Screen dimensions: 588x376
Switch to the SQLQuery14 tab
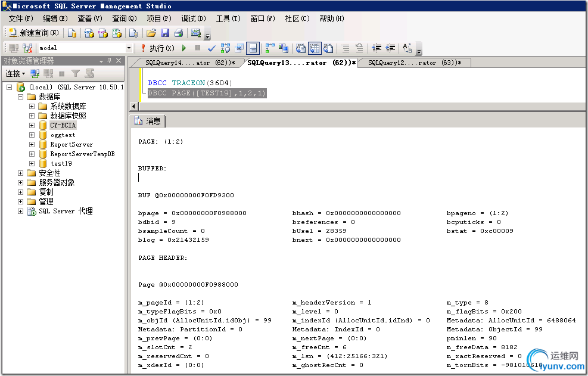190,63
